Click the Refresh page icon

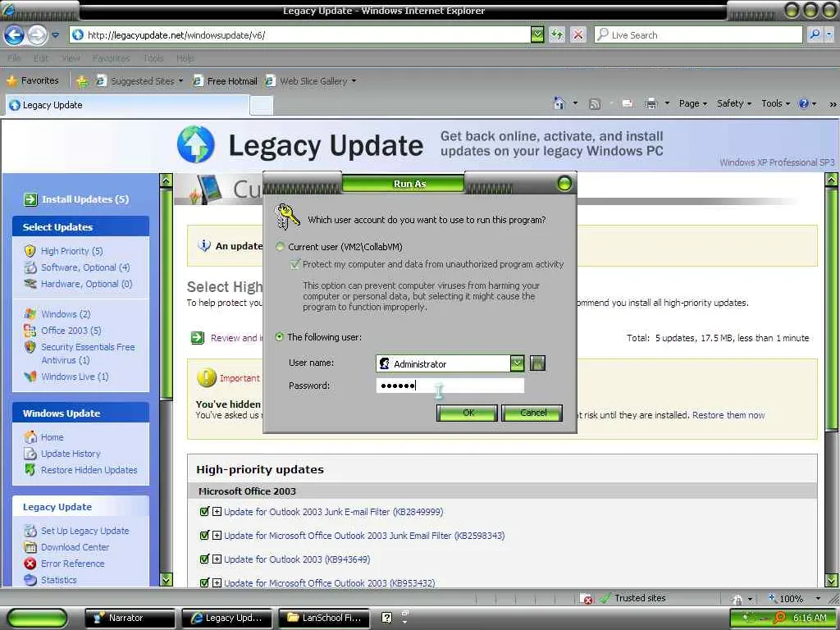(557, 34)
